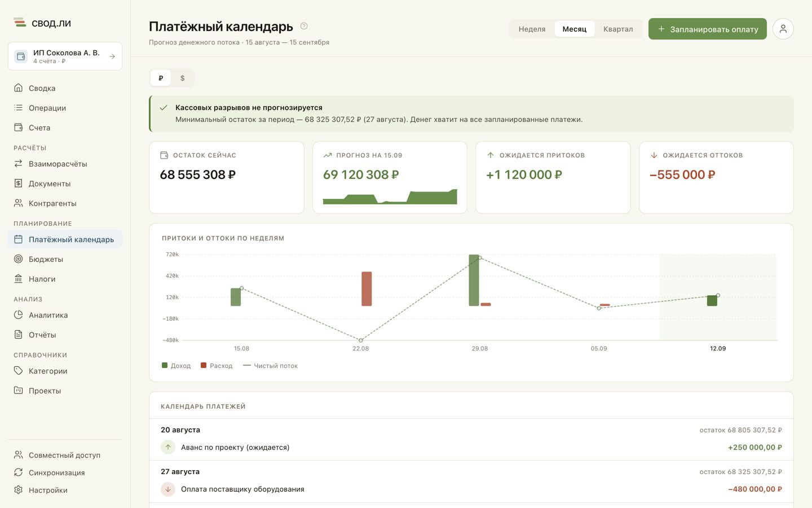Select the Месяц period tab
The image size is (812, 508).
tap(575, 29)
